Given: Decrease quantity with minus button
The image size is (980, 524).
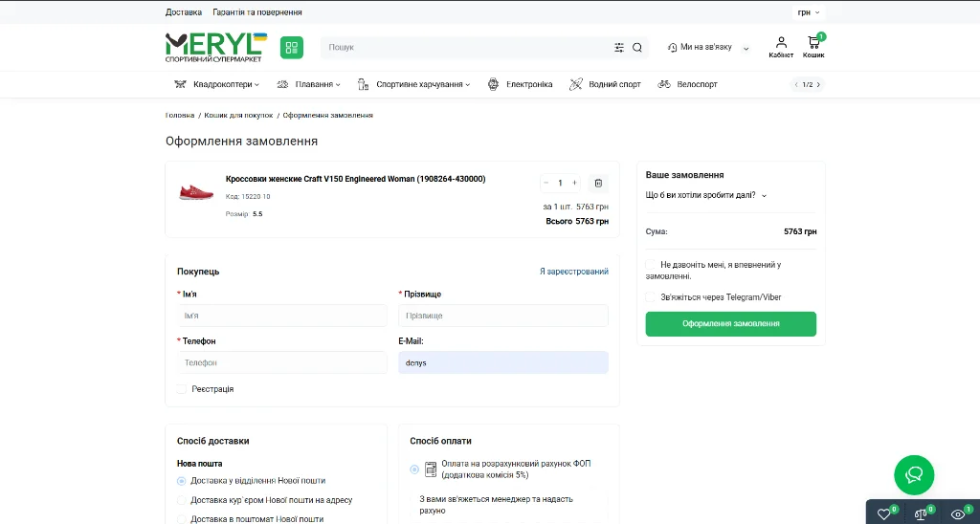Looking at the screenshot, I should pos(546,183).
